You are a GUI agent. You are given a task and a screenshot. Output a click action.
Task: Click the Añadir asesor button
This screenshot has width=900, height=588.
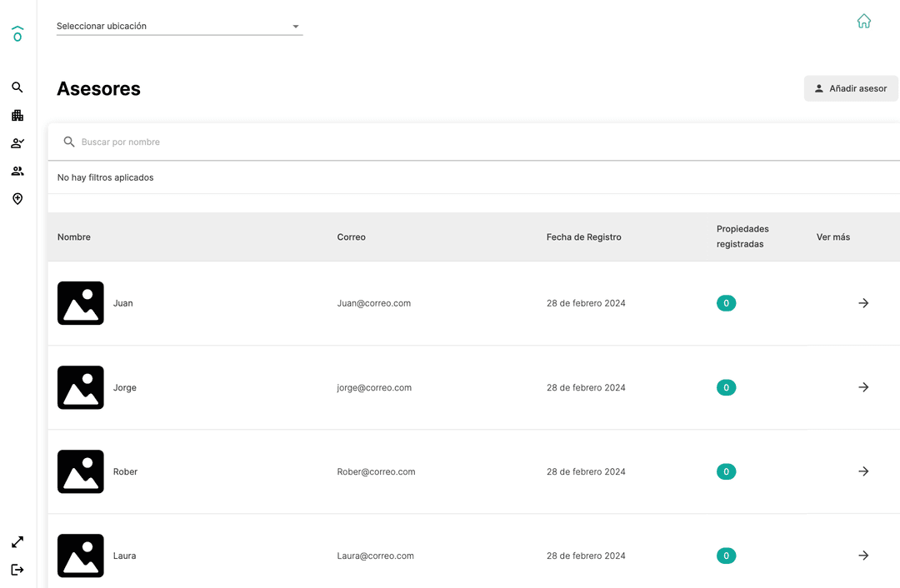coord(851,88)
